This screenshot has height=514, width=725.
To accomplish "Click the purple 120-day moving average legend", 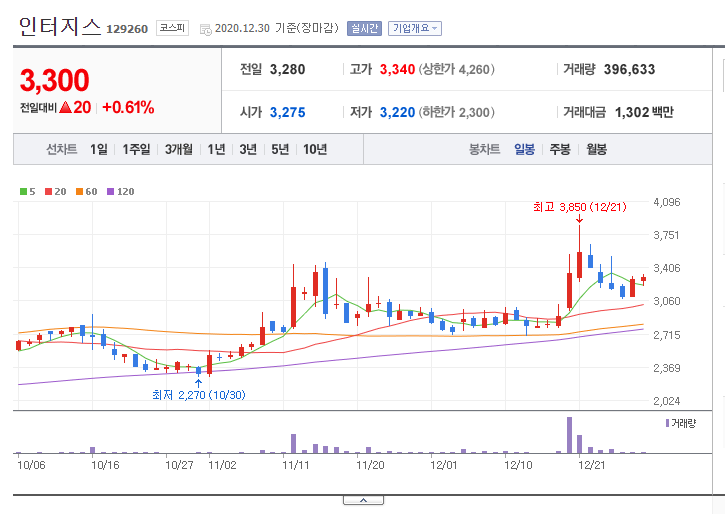I will (121, 191).
